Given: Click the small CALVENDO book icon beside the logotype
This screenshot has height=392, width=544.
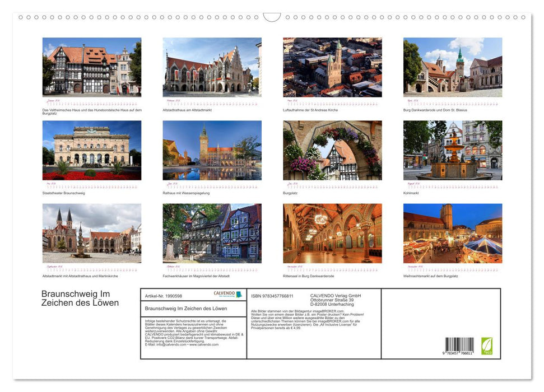Looking at the screenshot, I should [x=239, y=294].
